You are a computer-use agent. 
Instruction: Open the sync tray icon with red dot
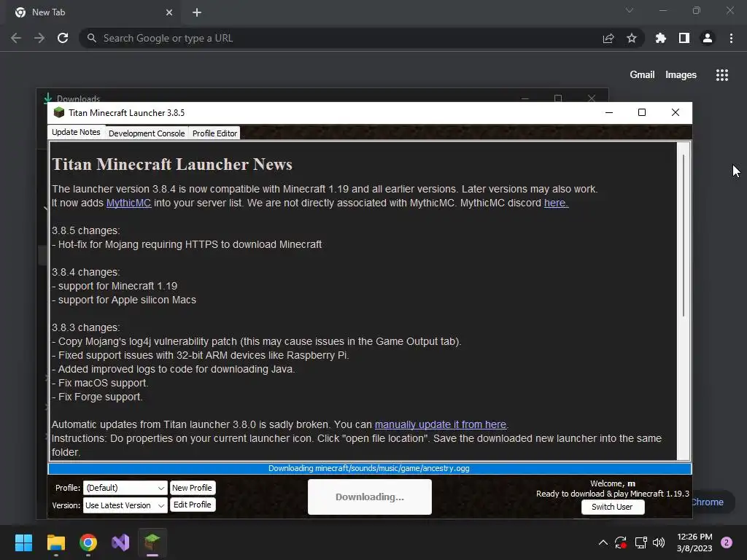pyautogui.click(x=621, y=542)
